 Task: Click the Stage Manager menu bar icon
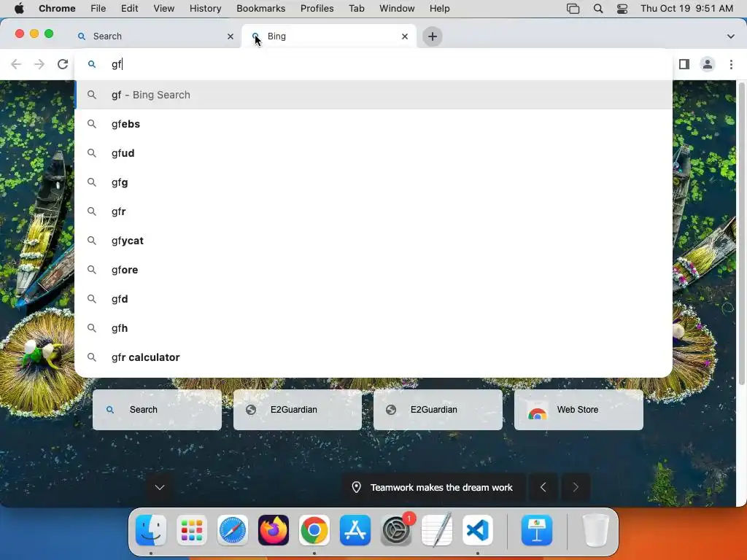(573, 9)
